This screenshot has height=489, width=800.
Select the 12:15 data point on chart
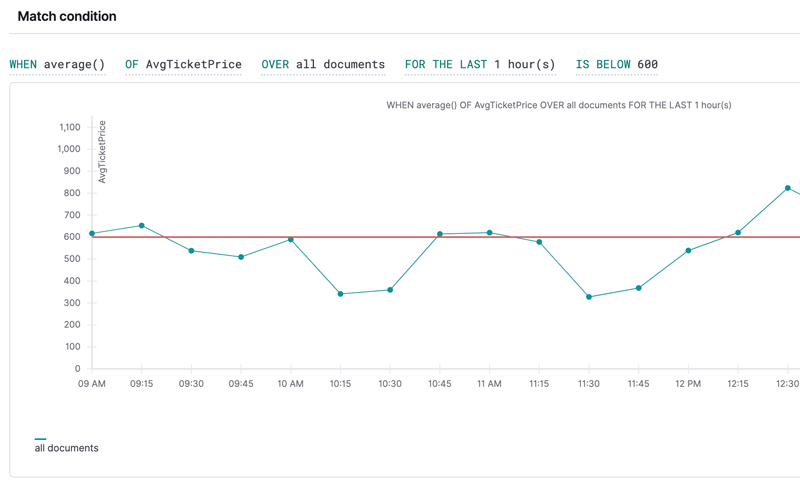(x=738, y=232)
